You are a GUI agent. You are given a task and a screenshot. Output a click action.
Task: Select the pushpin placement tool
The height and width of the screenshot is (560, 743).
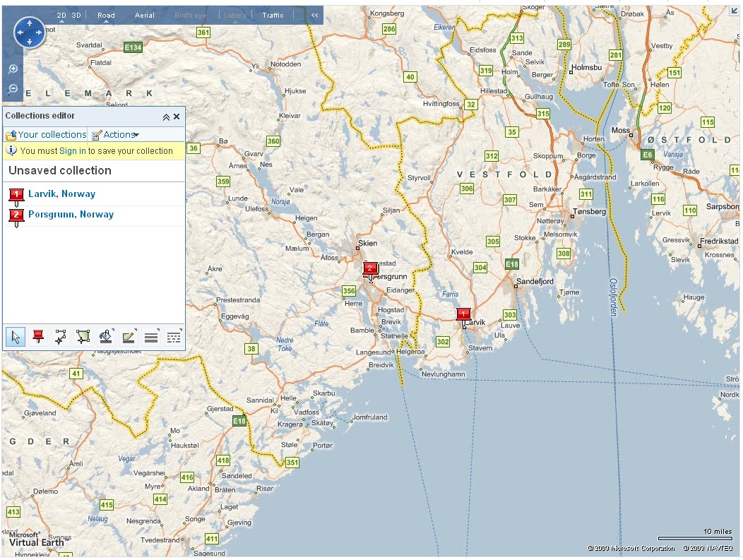pyautogui.click(x=37, y=337)
